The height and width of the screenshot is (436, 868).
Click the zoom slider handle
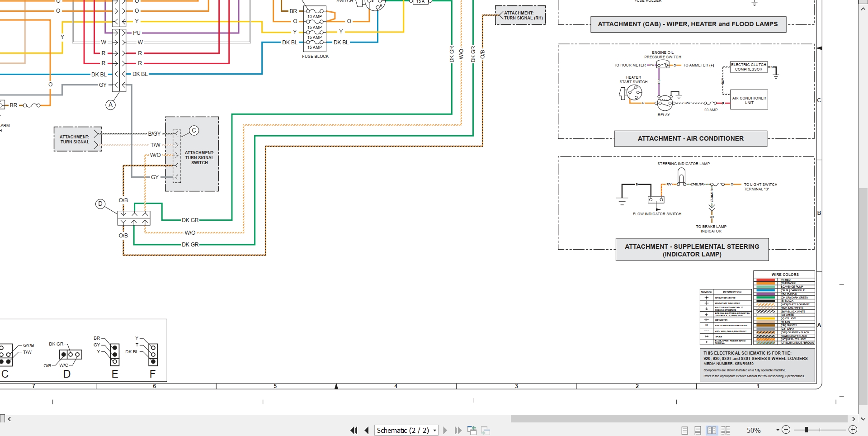[806, 430]
